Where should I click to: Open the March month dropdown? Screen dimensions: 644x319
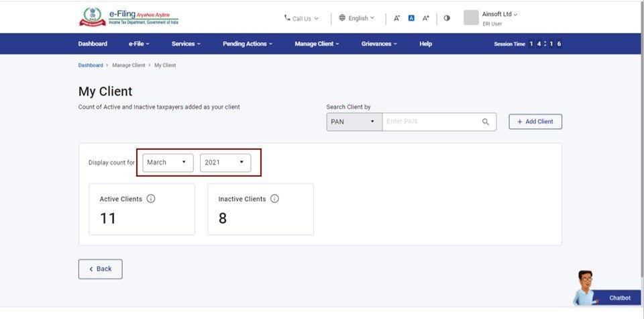[168, 163]
